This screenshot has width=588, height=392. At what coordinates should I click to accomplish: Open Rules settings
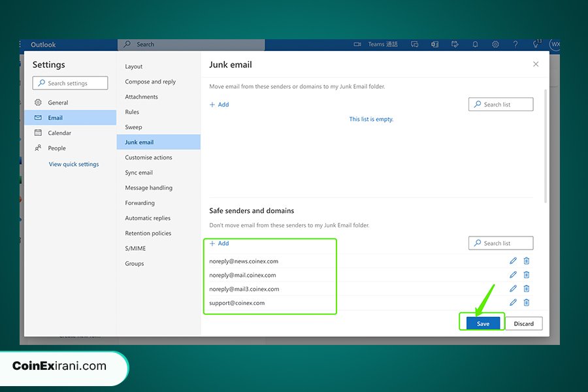(x=158, y=112)
